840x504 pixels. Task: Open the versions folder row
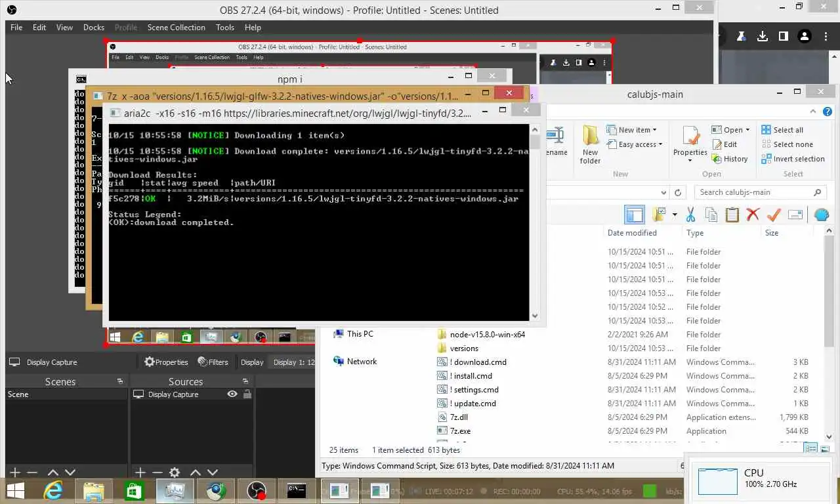coord(464,348)
